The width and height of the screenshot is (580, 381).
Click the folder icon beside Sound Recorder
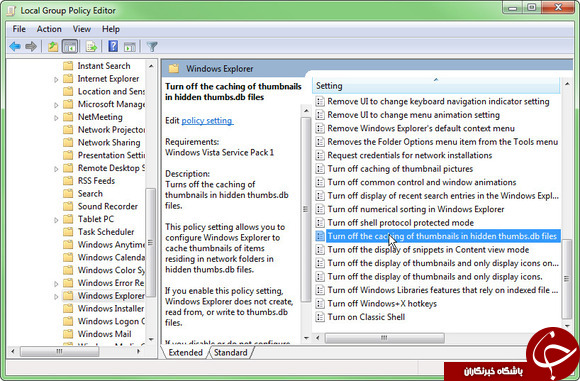click(68, 206)
